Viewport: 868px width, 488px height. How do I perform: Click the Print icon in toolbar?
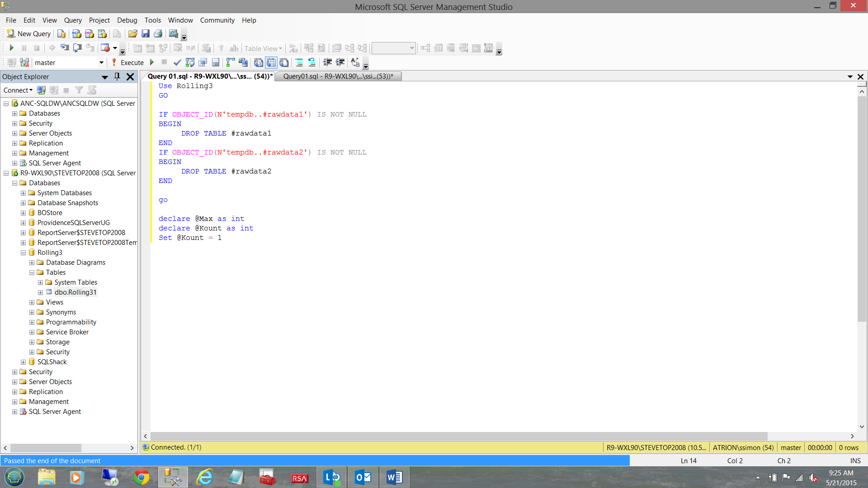(x=158, y=34)
